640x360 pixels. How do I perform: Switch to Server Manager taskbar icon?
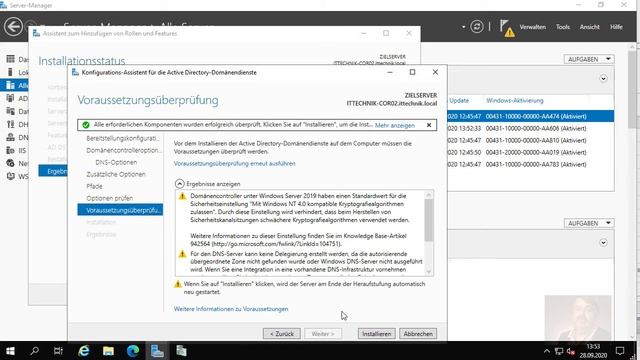(x=157, y=351)
